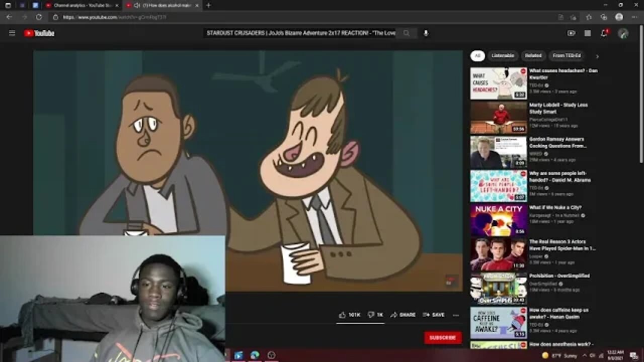
Task: Go back with the browser back arrow
Action: [9, 17]
